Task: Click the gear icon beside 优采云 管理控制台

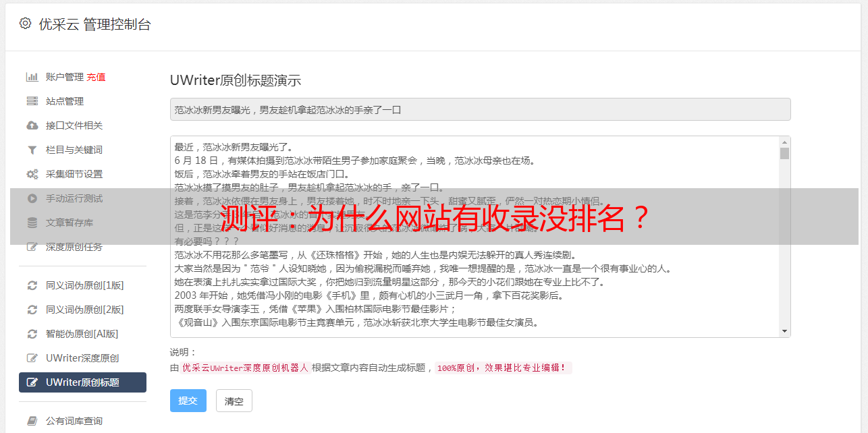Action: [25, 24]
